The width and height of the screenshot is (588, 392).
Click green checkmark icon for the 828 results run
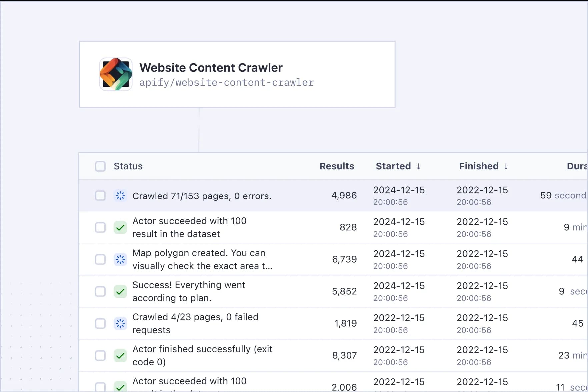(x=120, y=227)
